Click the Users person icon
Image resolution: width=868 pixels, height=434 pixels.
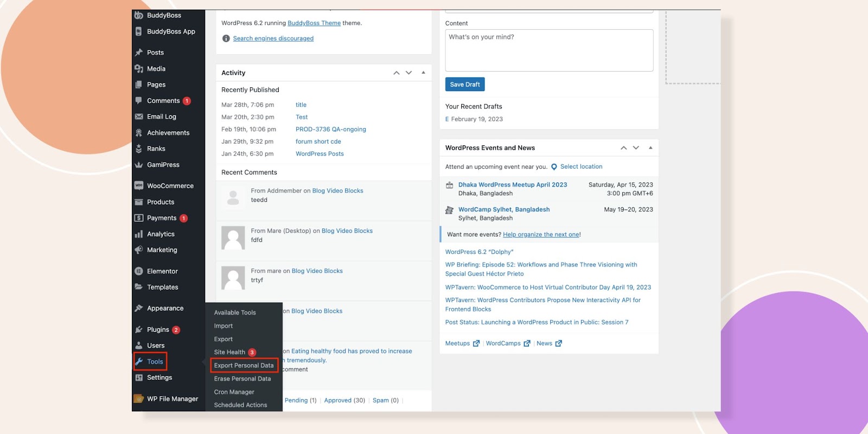[139, 346]
